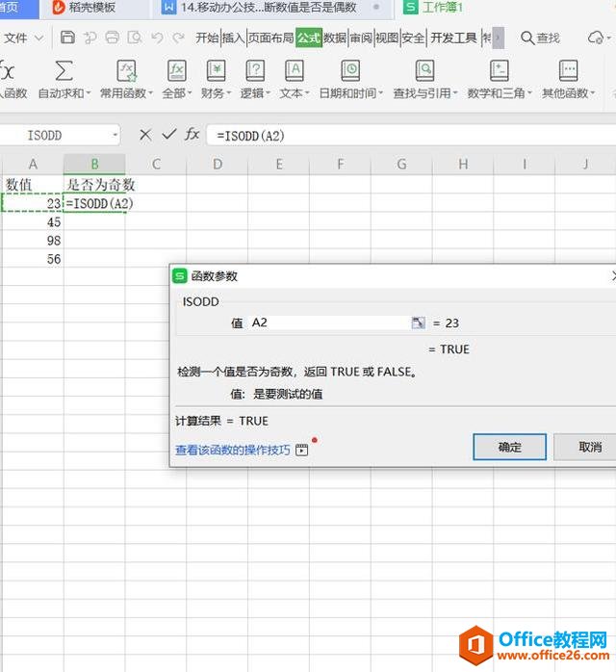Cancel formula entry with X icon
Screen dimensions: 616x672
pyautogui.click(x=145, y=135)
